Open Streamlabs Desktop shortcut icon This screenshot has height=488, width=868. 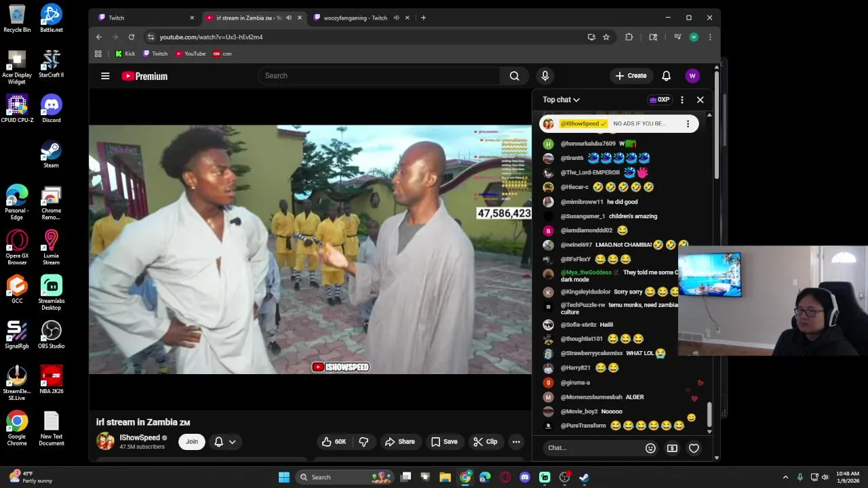(x=52, y=292)
